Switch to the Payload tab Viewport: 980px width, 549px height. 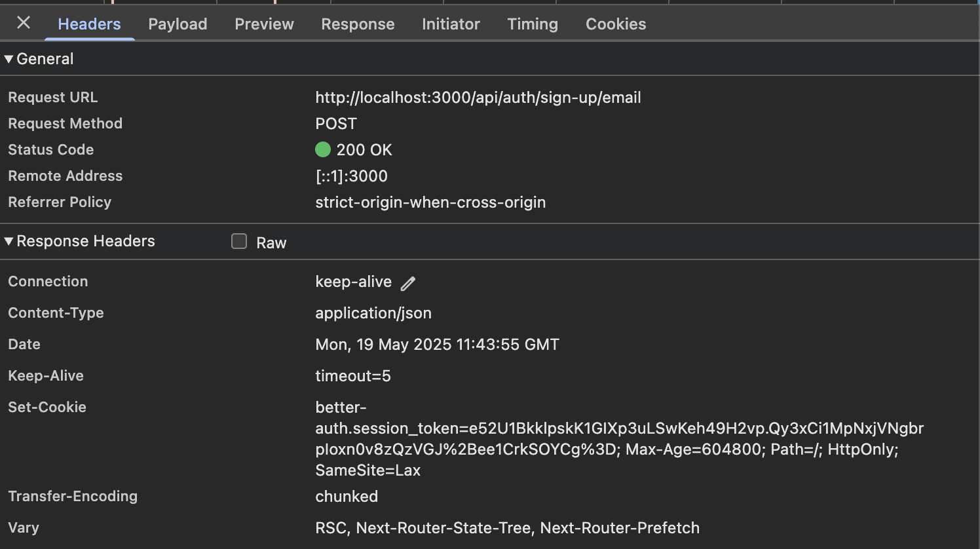point(178,24)
